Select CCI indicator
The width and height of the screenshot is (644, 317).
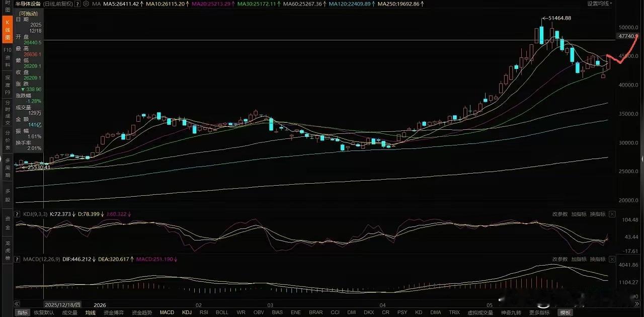click(x=335, y=312)
